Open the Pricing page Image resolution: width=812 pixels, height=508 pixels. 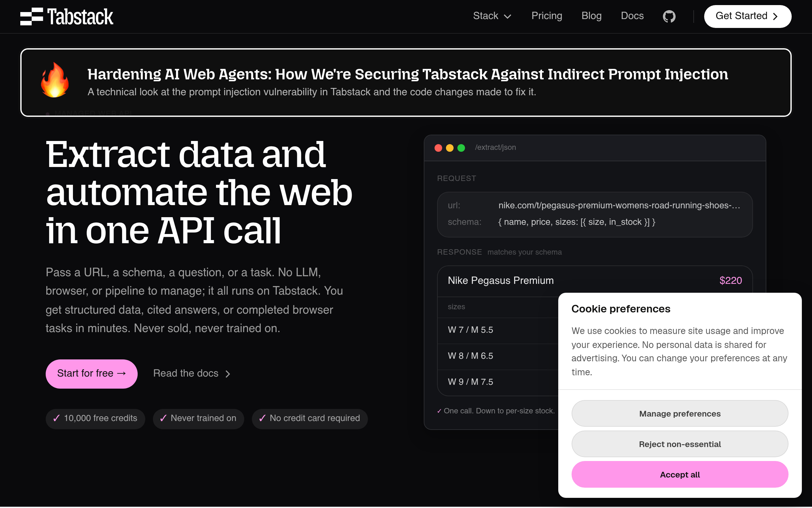tap(547, 16)
